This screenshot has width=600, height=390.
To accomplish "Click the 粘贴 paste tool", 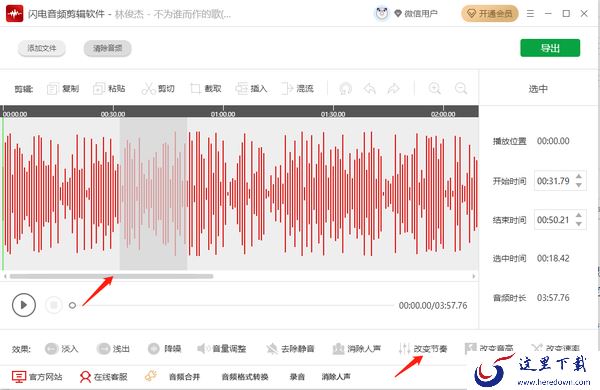I will click(x=109, y=89).
